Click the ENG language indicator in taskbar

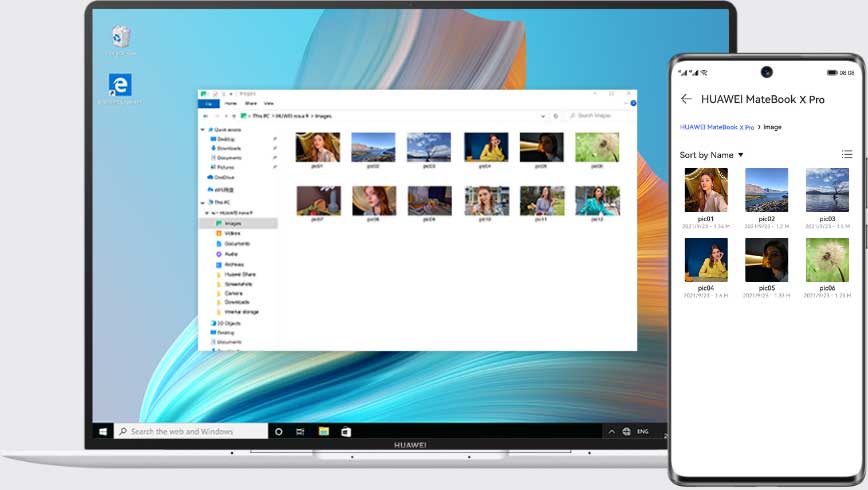click(x=643, y=431)
